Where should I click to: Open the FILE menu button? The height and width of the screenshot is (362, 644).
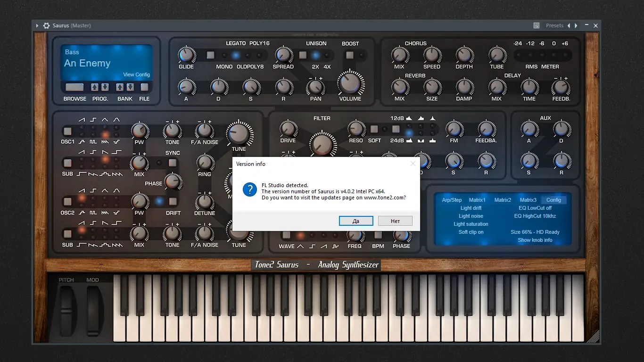click(144, 87)
